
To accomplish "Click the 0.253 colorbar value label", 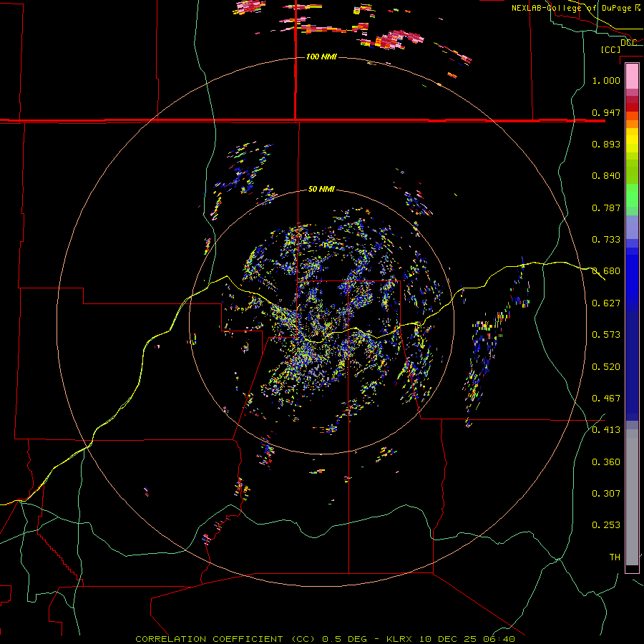I will coord(606,525).
